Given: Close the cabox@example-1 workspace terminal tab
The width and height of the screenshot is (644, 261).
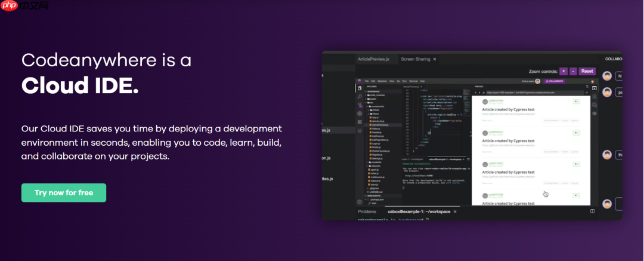Looking at the screenshot, I should tap(454, 211).
